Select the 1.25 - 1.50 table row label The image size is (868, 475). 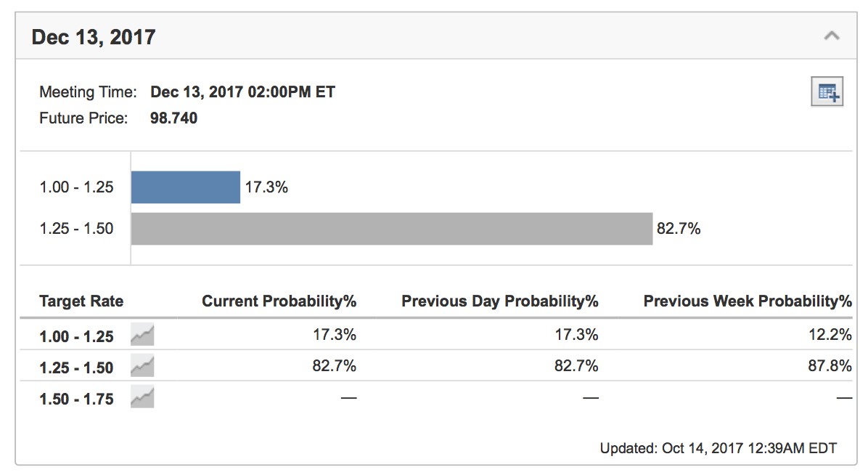(x=76, y=368)
